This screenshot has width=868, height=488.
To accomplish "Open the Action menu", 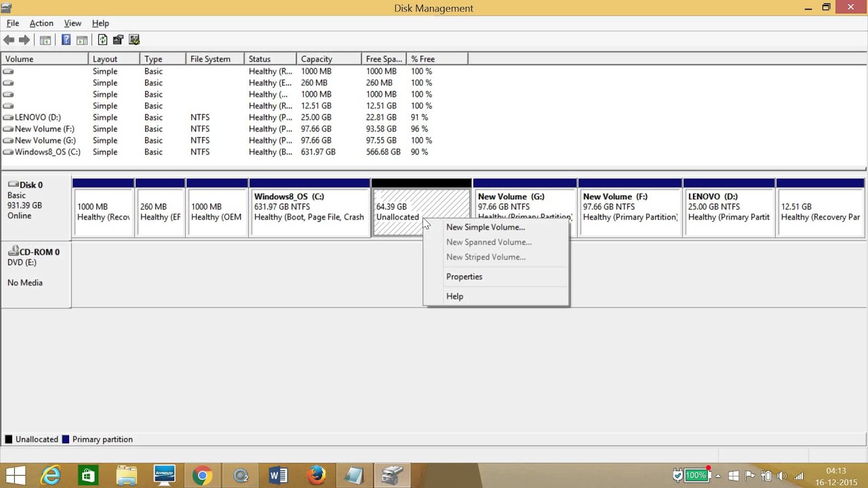I will (x=41, y=23).
